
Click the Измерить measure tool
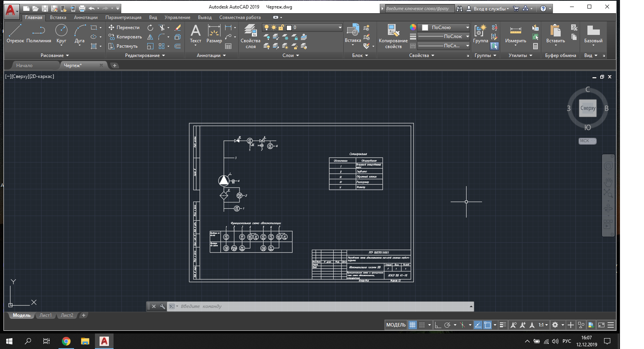516,33
